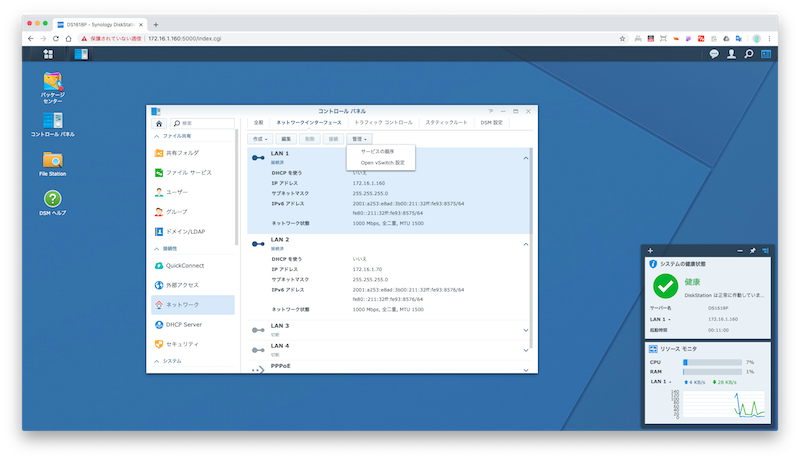This screenshot has height=460, width=800.
Task: Switch to the トラフィック コントロール tab
Action: [x=383, y=123]
